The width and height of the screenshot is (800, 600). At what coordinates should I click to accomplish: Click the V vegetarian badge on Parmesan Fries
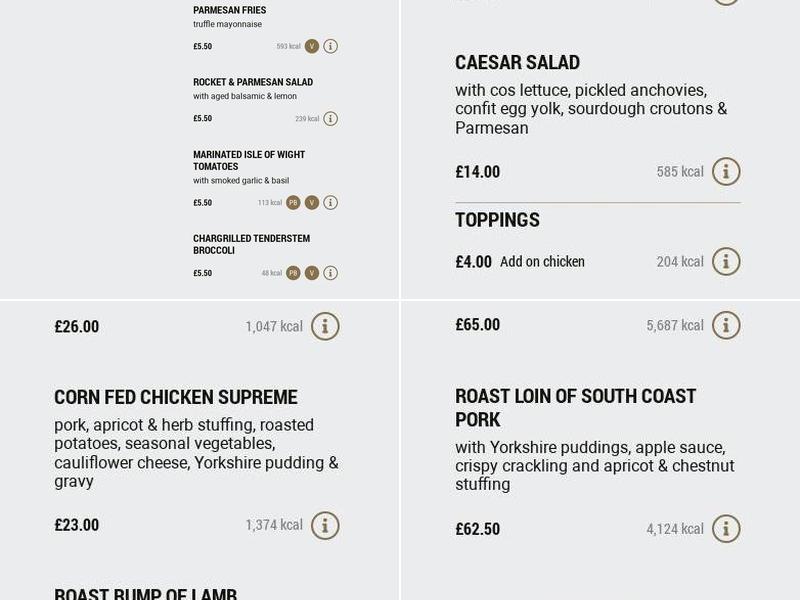313,45
